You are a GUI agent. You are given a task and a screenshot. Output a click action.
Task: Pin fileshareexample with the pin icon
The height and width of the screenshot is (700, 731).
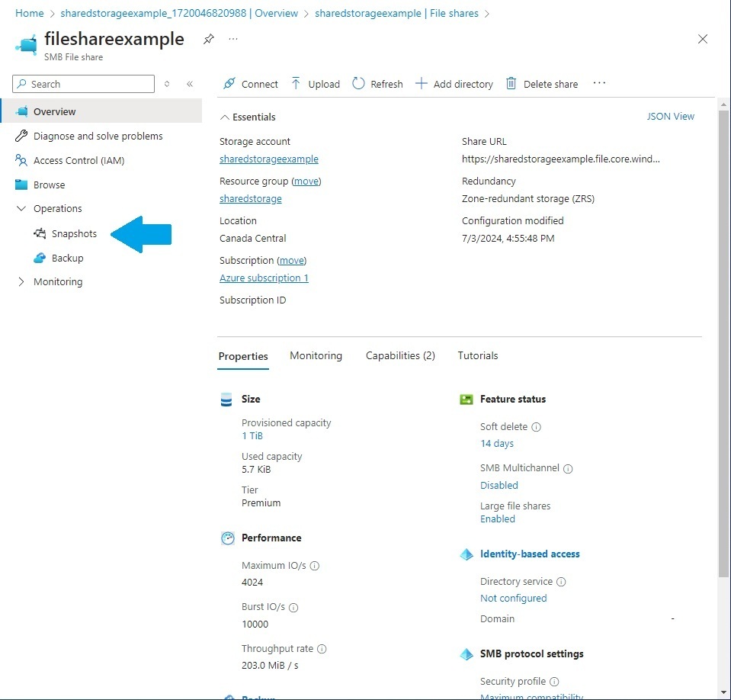[x=208, y=39]
